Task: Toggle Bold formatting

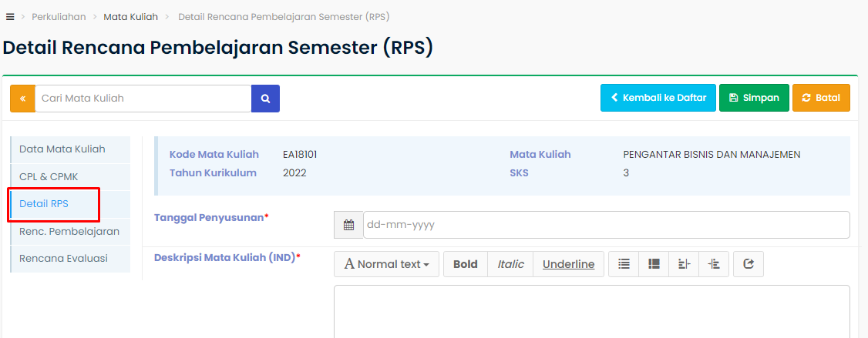Action: pos(465,264)
